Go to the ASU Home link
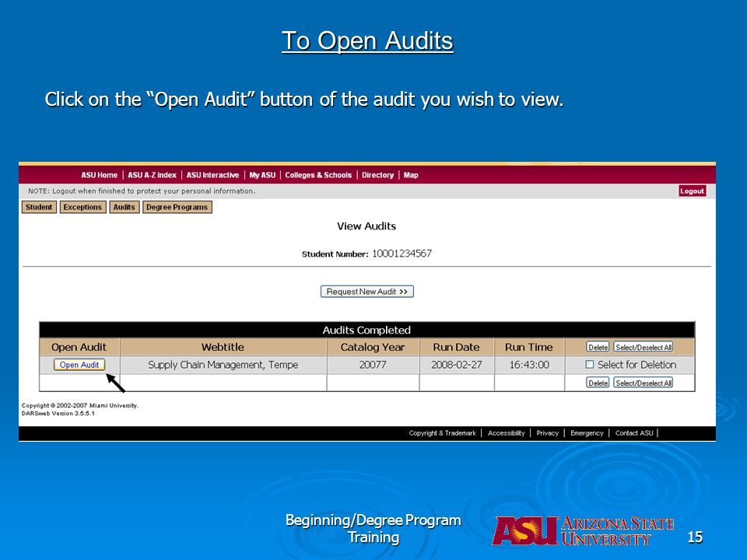Viewport: 747px width, 560px height. [99, 175]
